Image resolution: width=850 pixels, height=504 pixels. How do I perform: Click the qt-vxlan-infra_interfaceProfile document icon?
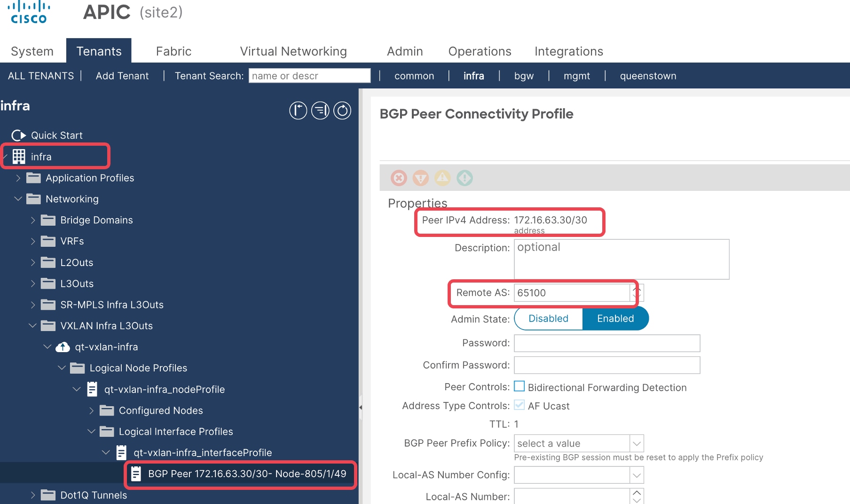point(122,452)
